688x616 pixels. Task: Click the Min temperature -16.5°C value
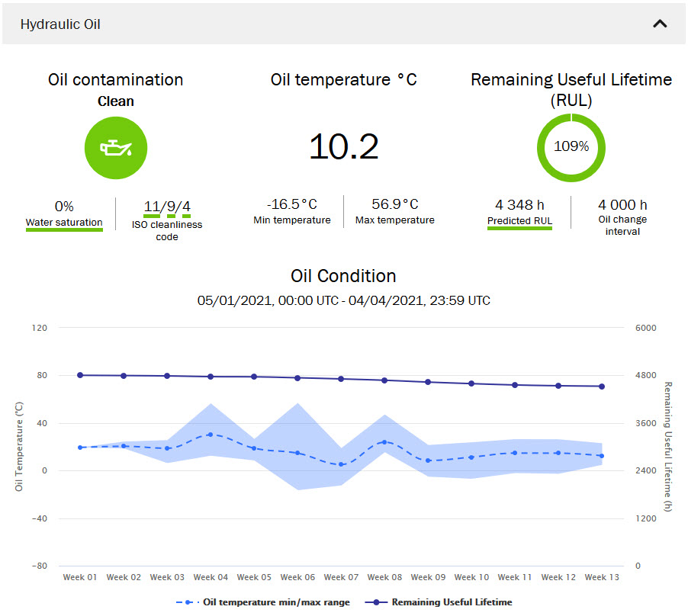click(291, 204)
